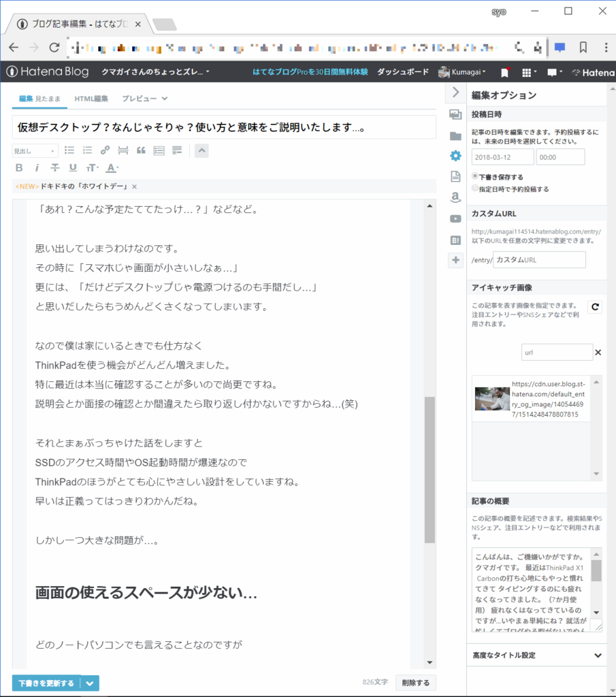Click the Hatena logo at the header's right

[x=594, y=72]
